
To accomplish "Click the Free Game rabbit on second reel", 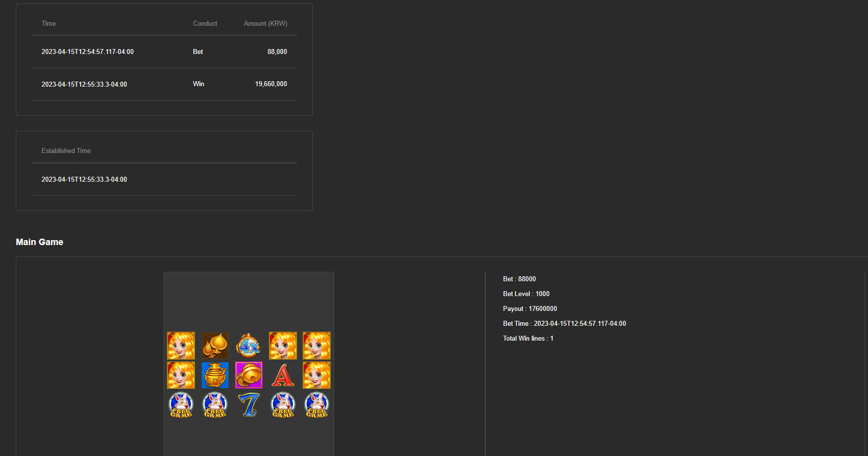I will point(215,405).
